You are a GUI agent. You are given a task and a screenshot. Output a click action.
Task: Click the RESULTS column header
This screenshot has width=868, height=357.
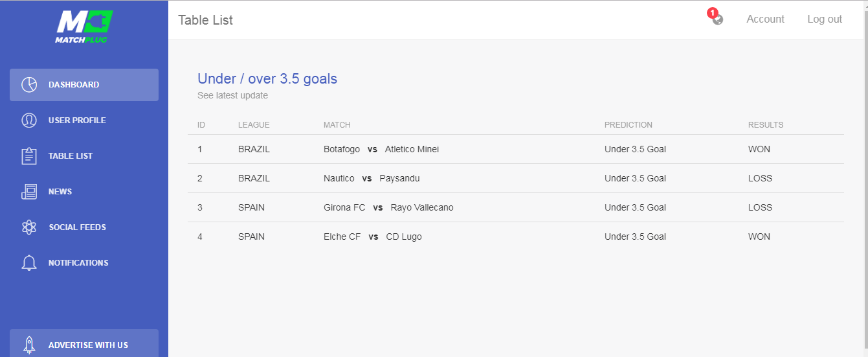(766, 125)
